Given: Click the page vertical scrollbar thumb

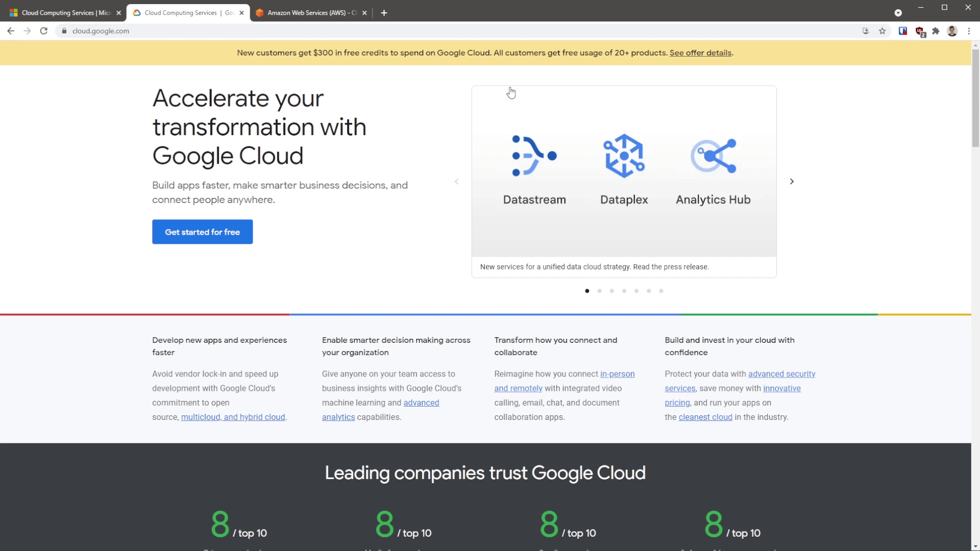Looking at the screenshot, I should click(x=975, y=98).
